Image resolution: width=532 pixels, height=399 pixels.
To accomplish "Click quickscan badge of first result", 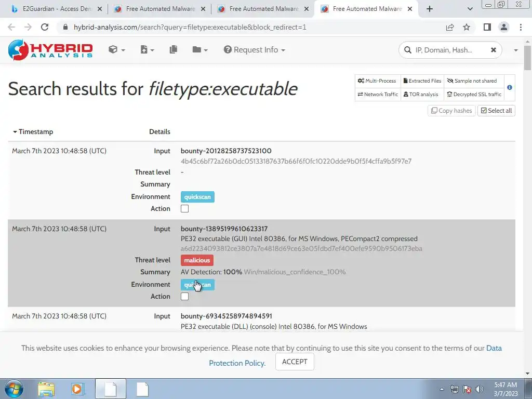I will click(x=197, y=197).
